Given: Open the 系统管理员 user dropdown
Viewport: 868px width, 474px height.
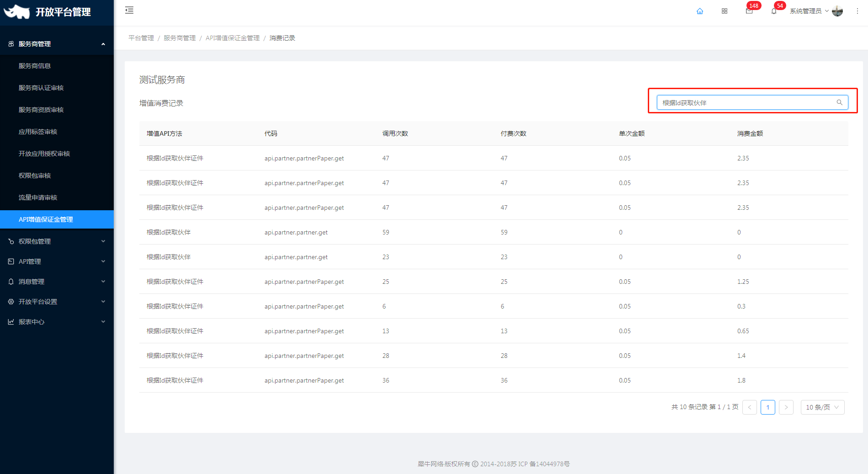Looking at the screenshot, I should pyautogui.click(x=809, y=11).
